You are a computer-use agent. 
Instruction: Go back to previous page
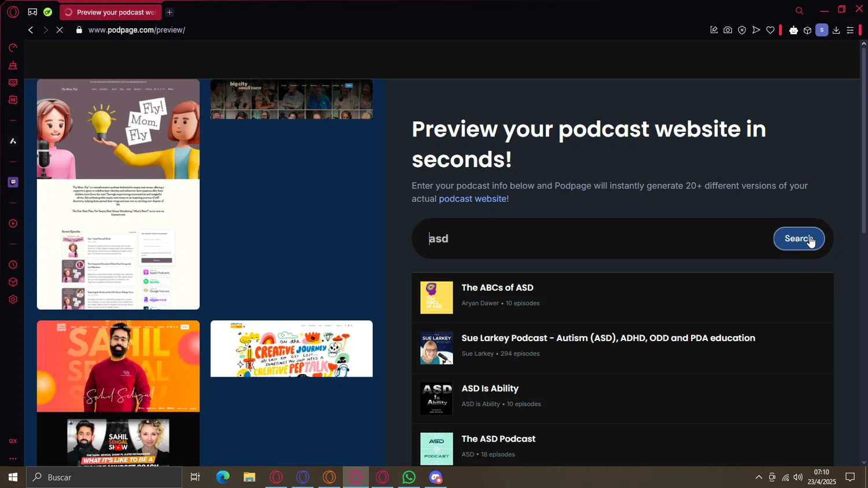31,30
